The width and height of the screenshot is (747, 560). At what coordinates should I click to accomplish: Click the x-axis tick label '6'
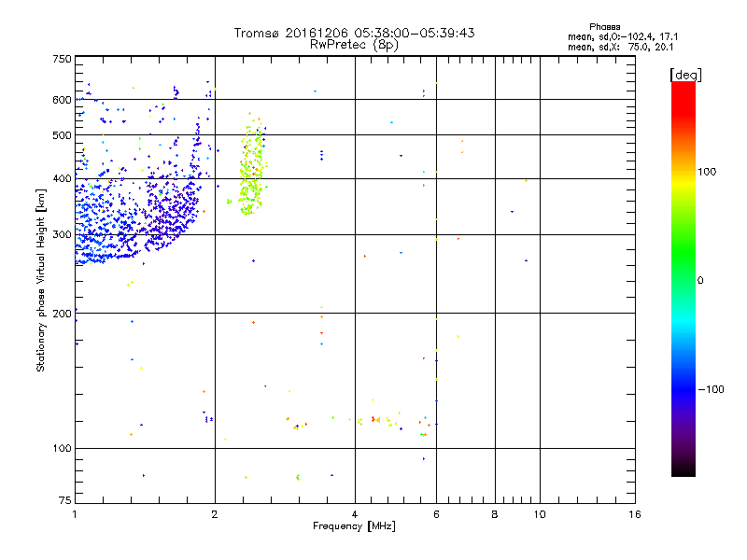[436, 514]
